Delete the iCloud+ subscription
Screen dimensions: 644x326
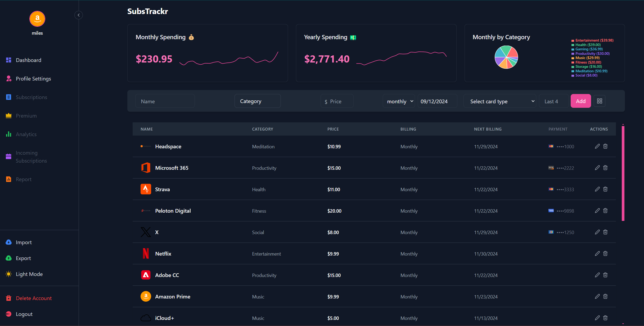tap(605, 318)
